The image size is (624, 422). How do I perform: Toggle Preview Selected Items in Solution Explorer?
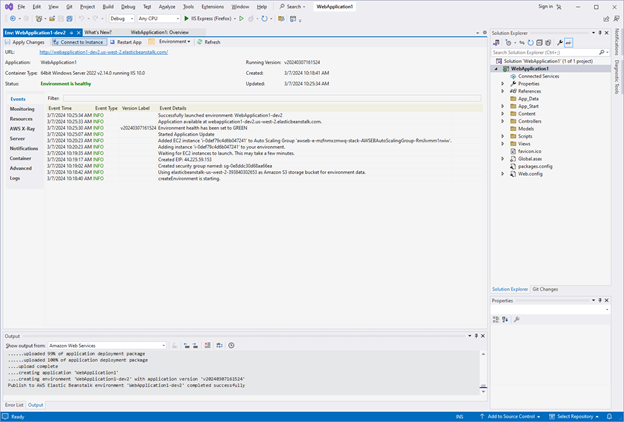(x=569, y=43)
